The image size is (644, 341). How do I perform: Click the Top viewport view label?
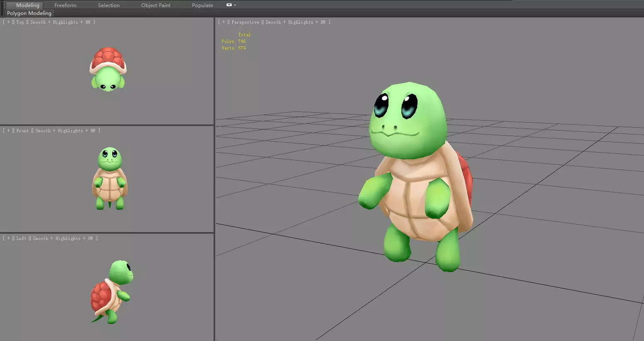pyautogui.click(x=20, y=22)
